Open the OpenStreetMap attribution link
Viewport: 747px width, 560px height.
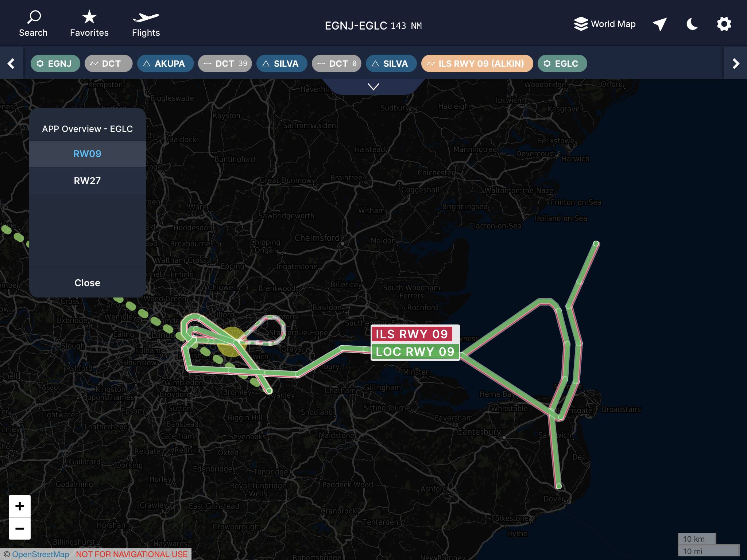(40, 554)
